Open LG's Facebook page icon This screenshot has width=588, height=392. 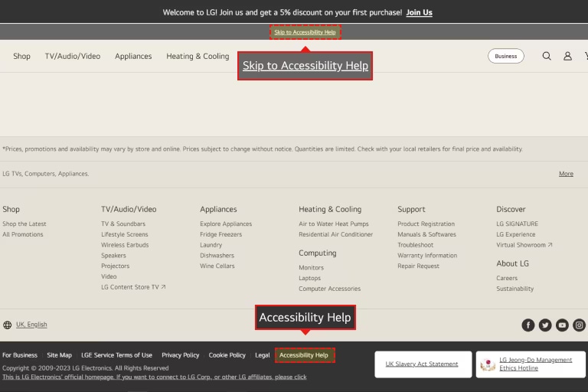coord(528,325)
